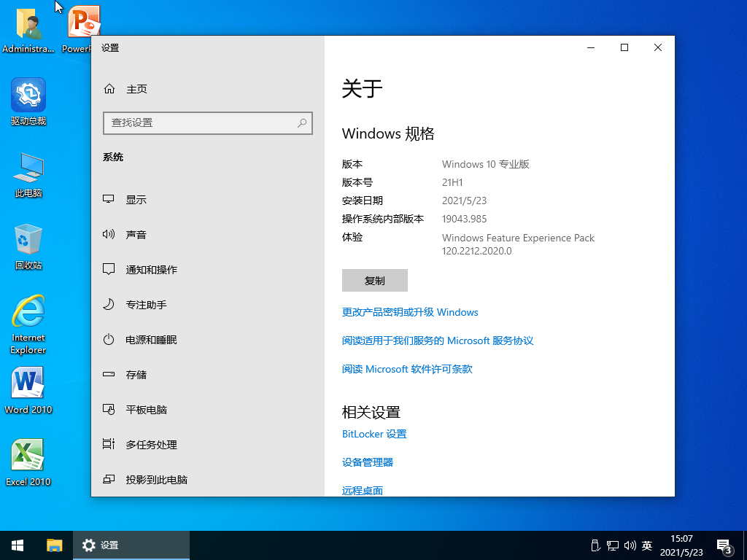Click the 复制 copy button

point(374,281)
